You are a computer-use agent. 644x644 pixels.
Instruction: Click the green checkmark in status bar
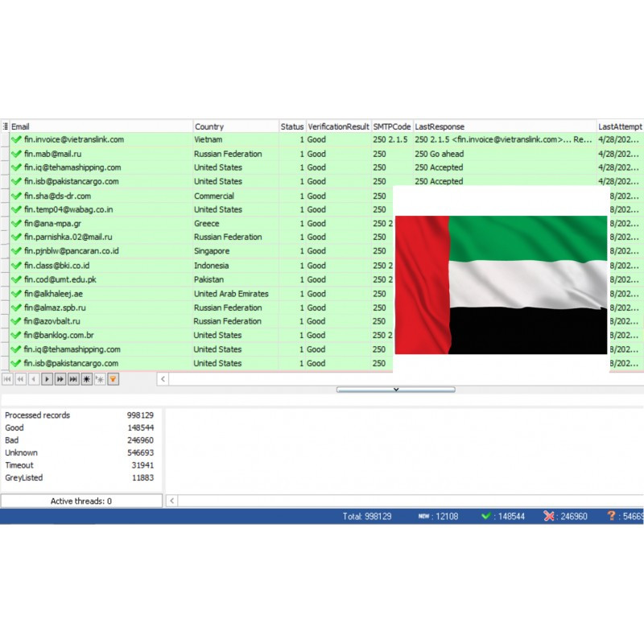tap(485, 516)
